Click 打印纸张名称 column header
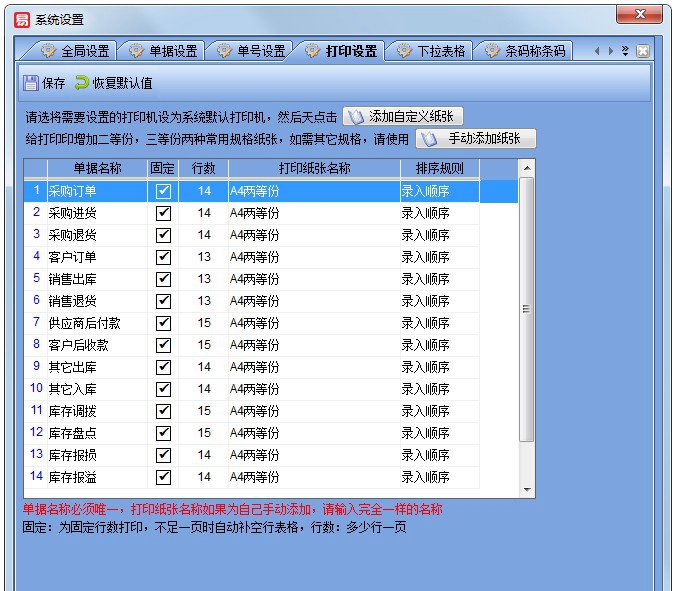The image size is (678, 591). (314, 168)
